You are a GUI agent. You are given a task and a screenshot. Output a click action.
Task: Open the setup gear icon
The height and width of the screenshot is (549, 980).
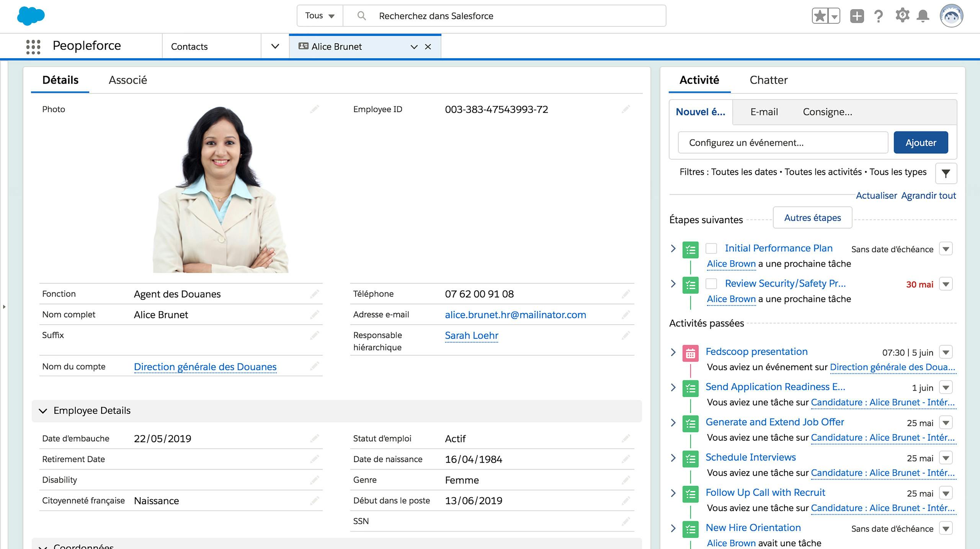point(902,16)
